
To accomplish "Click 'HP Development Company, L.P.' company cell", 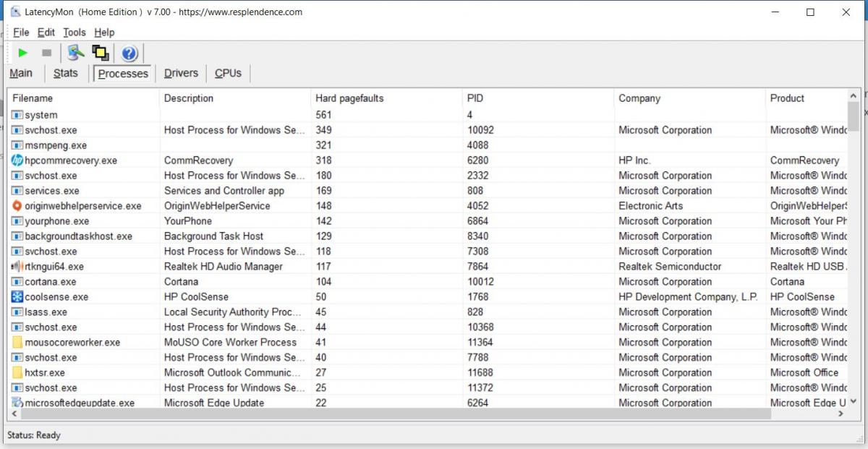I will coord(688,297).
